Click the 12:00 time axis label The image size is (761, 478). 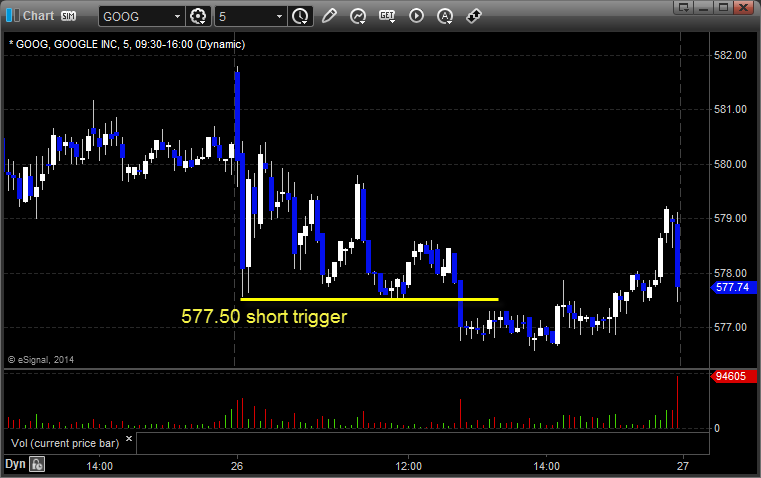click(x=409, y=466)
